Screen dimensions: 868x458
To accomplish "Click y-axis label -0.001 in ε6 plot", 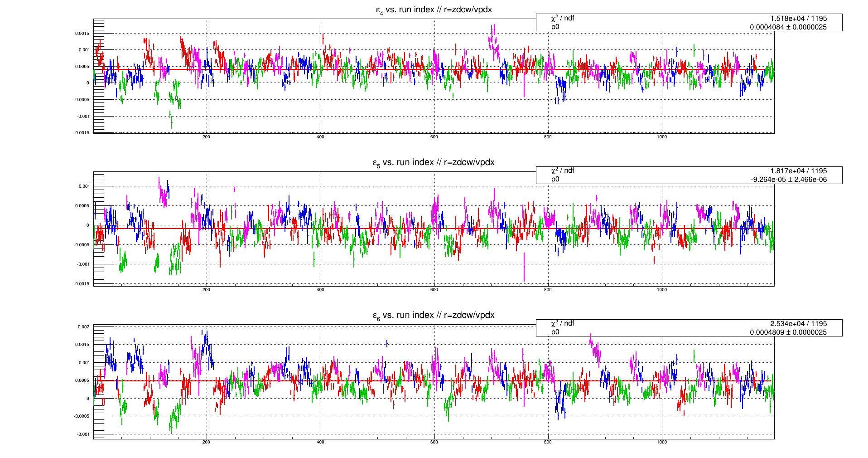I will pyautogui.click(x=83, y=434).
